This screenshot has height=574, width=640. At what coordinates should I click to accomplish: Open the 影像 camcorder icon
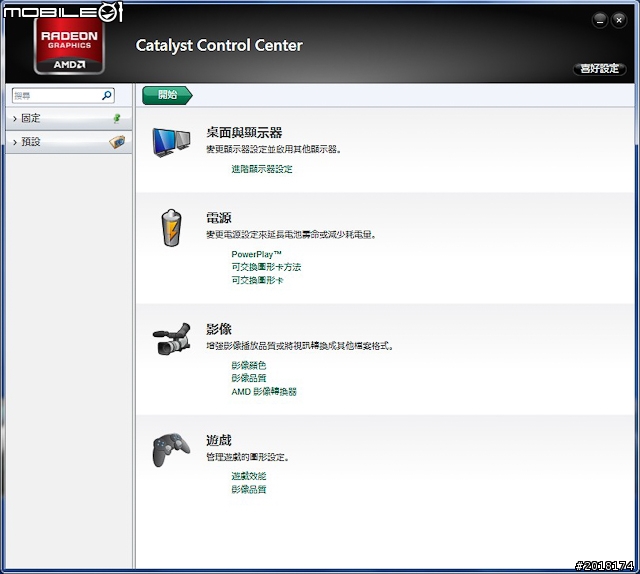point(171,338)
